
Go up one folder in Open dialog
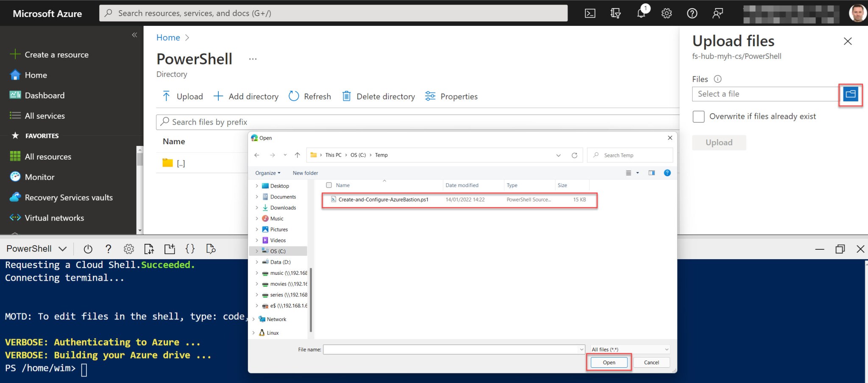coord(298,155)
